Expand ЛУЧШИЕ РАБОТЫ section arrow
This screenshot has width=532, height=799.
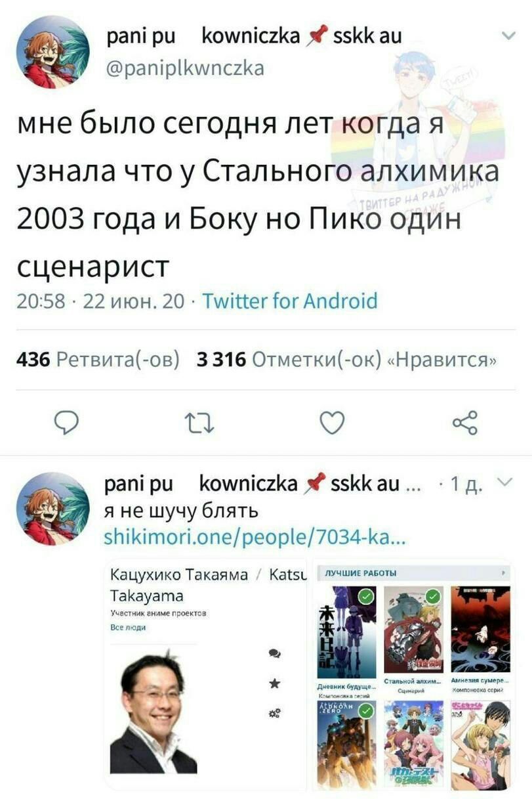pyautogui.click(x=504, y=573)
